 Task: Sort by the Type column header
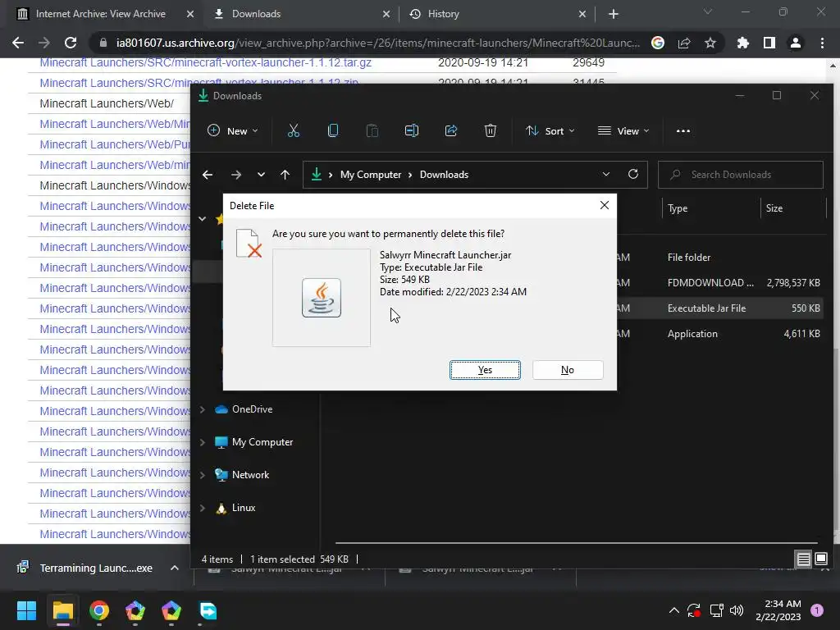tap(677, 208)
